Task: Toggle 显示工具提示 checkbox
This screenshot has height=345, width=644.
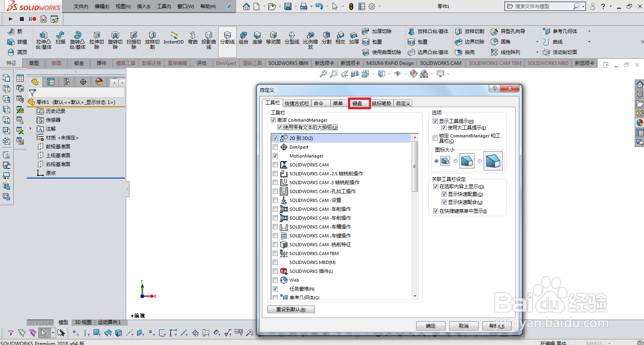Action: pyautogui.click(x=435, y=121)
